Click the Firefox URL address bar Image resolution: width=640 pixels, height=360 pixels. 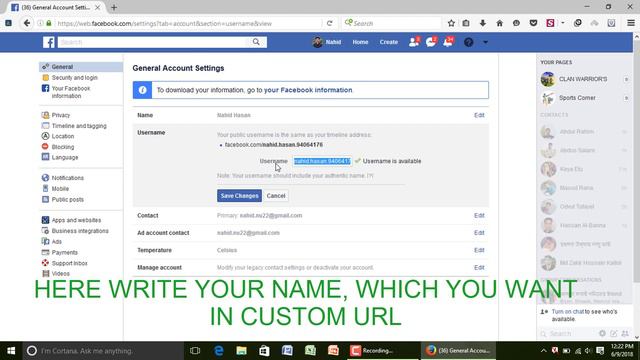tap(188, 23)
